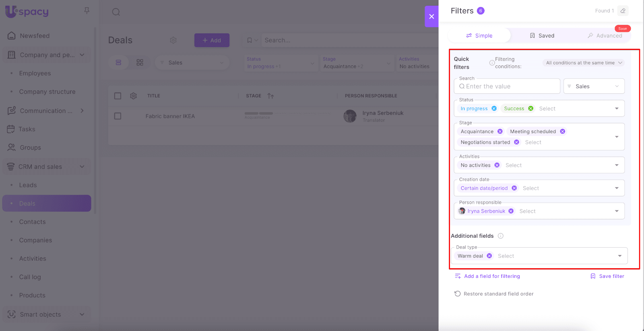Click the eraser clear-filters icon

(x=623, y=11)
